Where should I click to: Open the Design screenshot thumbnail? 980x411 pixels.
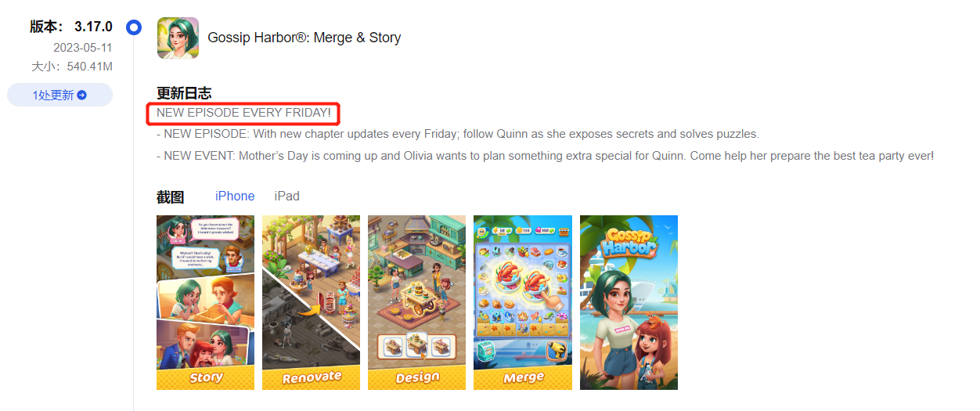417,302
